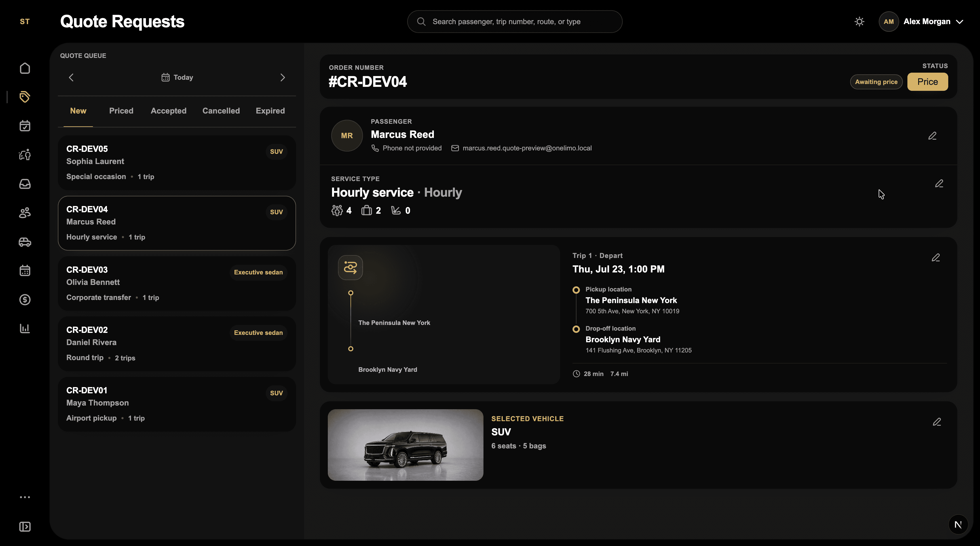Click the Brooklyn Navy Yard drop-off name

click(623, 340)
